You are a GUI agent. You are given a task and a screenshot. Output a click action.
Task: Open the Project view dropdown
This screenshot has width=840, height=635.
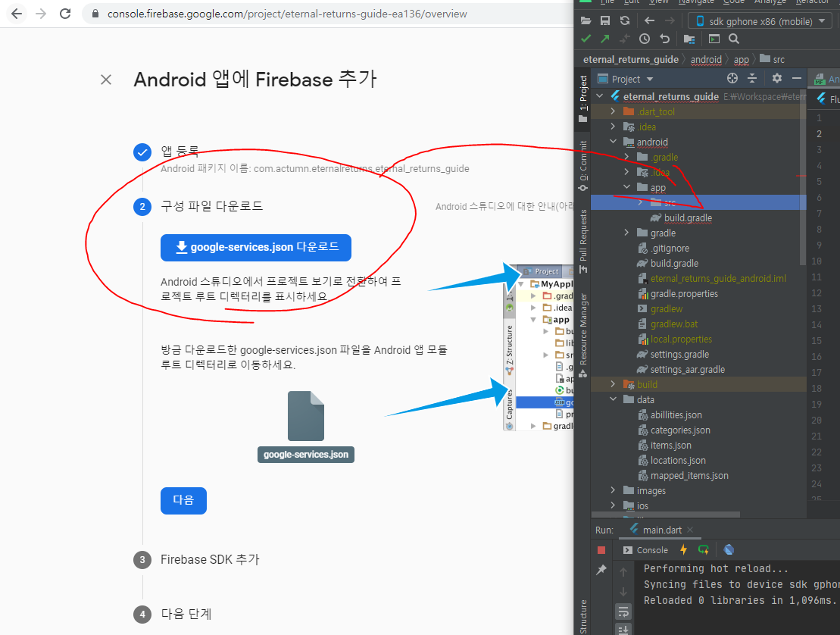[x=625, y=80]
